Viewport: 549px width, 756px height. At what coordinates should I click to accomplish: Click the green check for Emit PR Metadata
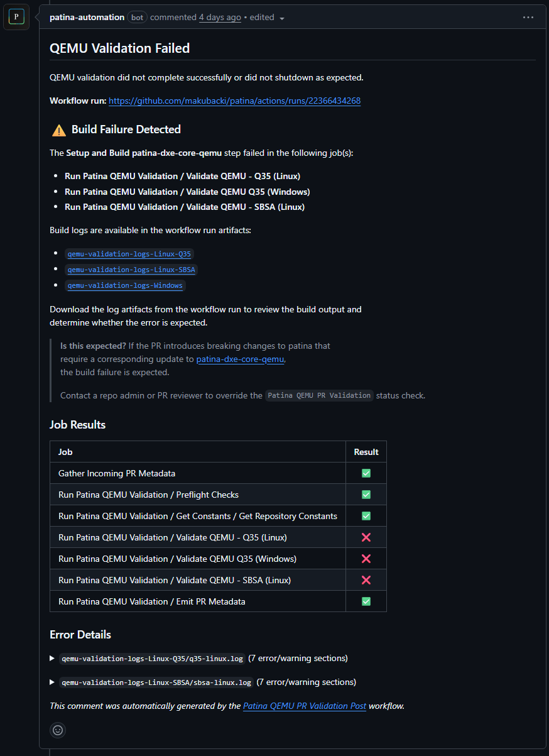[366, 601]
